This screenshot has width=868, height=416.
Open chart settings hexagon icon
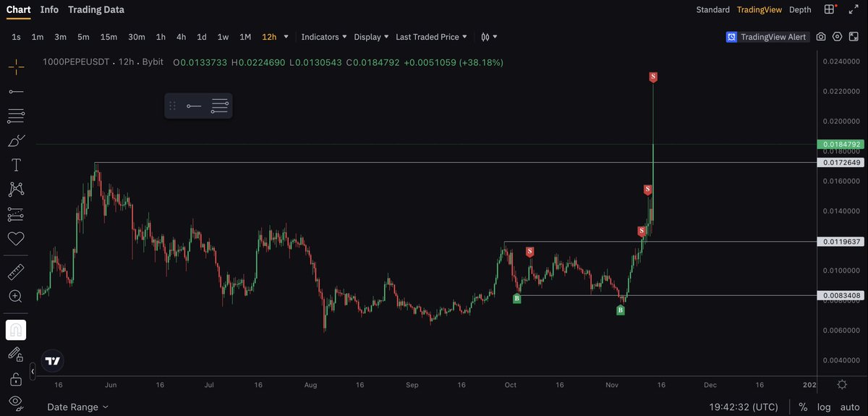pyautogui.click(x=837, y=37)
